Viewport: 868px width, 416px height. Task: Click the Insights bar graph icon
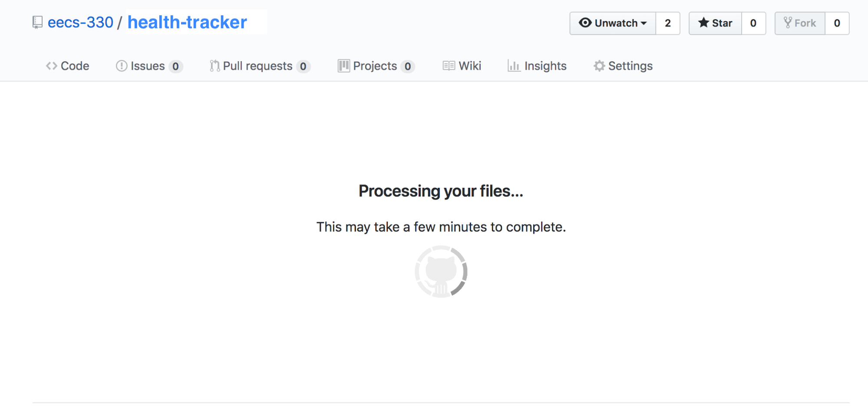point(514,66)
